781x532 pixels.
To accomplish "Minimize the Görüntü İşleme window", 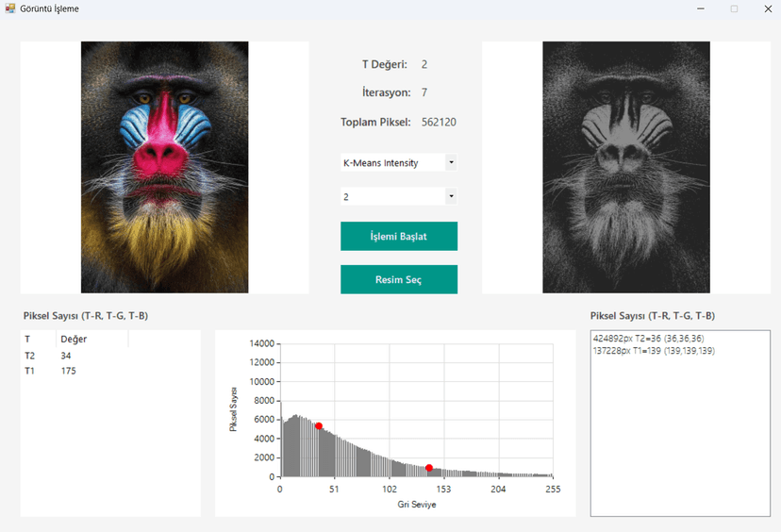I will tap(701, 8).
